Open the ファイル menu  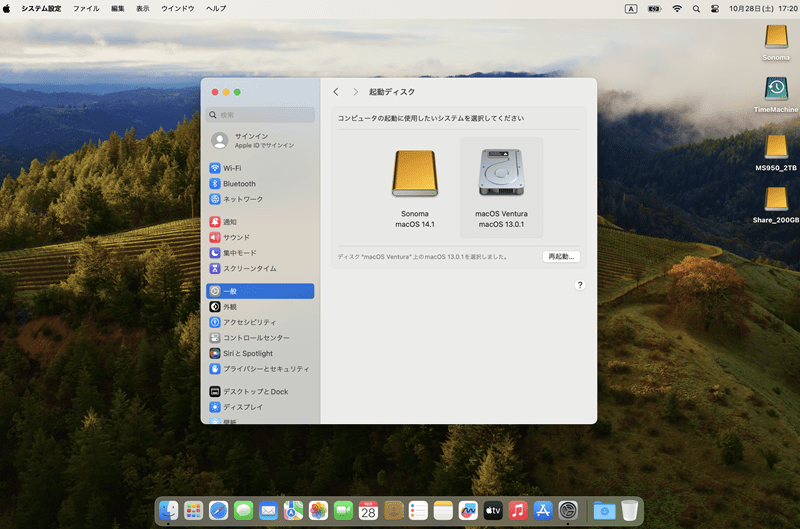[x=86, y=8]
